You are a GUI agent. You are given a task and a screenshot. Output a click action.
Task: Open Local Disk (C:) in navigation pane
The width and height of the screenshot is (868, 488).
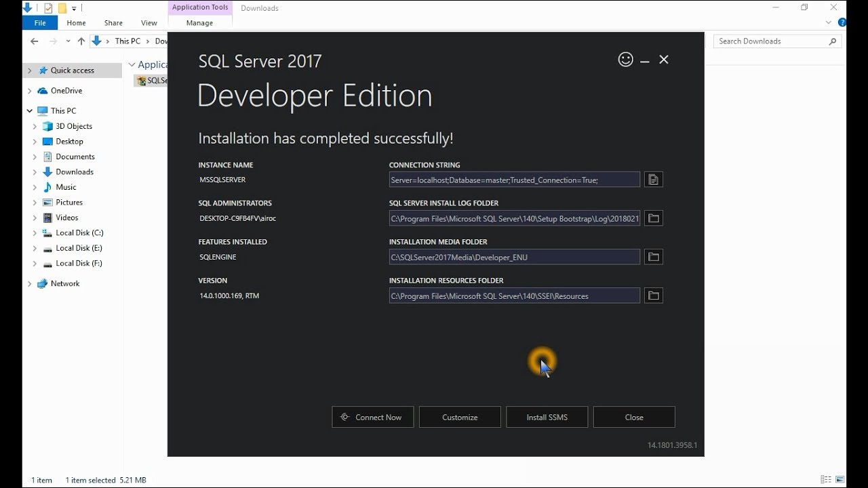point(79,233)
